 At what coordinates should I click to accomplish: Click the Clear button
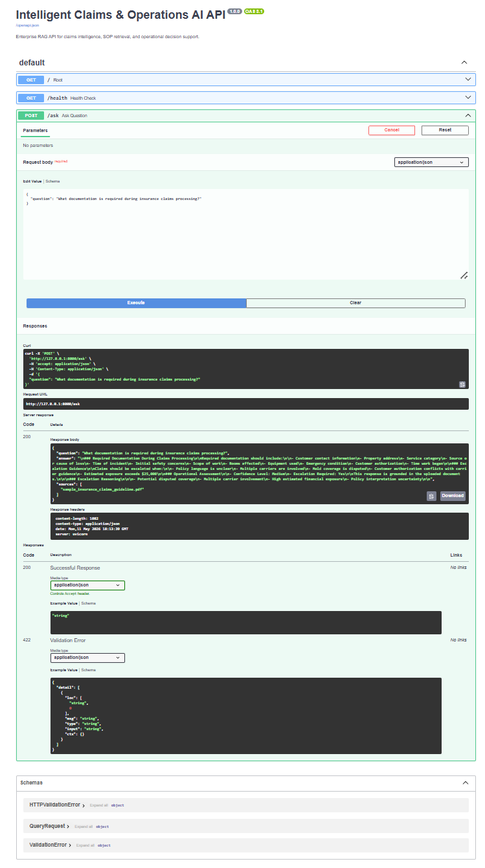point(355,303)
